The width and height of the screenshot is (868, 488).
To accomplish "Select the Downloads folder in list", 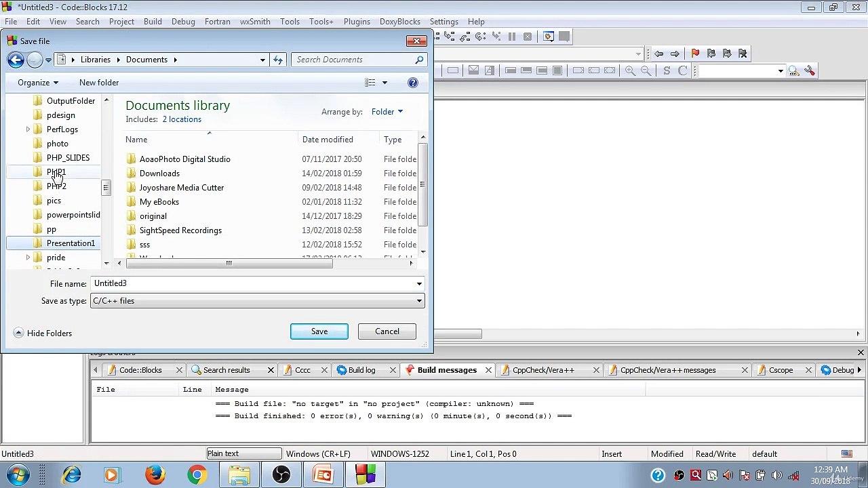I will [159, 174].
